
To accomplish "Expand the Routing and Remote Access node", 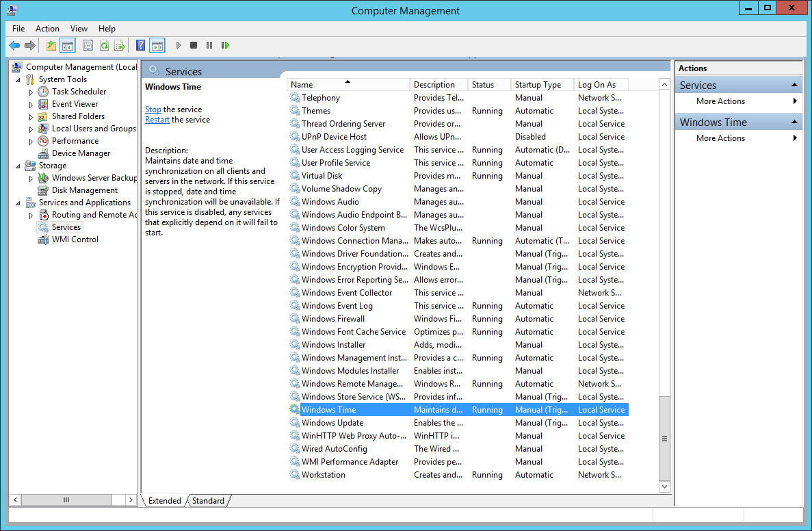I will point(31,216).
